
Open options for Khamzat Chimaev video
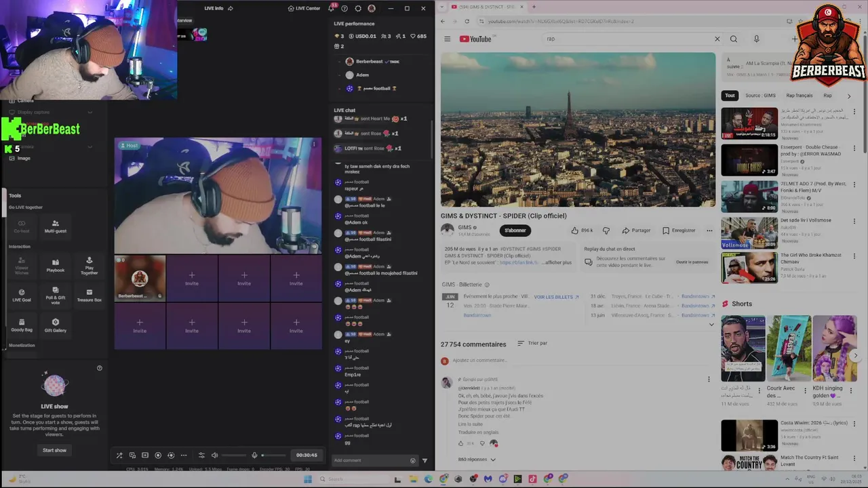[x=854, y=257]
